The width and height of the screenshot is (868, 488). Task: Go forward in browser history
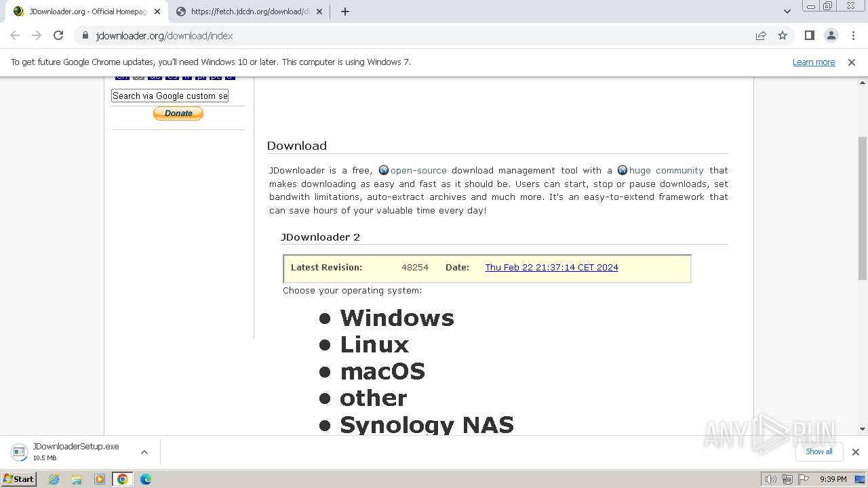[37, 35]
